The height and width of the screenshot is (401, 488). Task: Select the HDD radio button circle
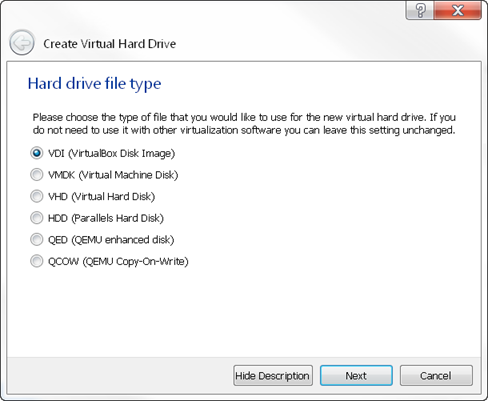(x=37, y=218)
